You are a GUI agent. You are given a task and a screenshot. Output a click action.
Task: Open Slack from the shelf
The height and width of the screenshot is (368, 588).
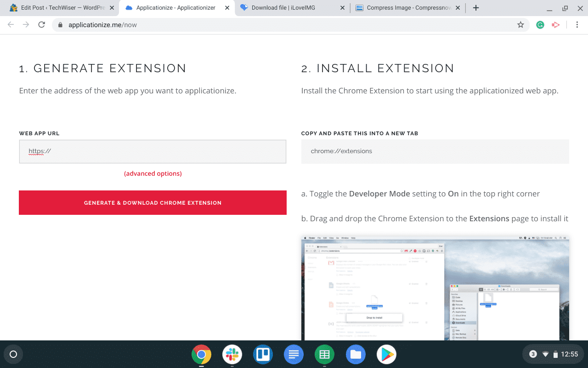click(x=232, y=354)
